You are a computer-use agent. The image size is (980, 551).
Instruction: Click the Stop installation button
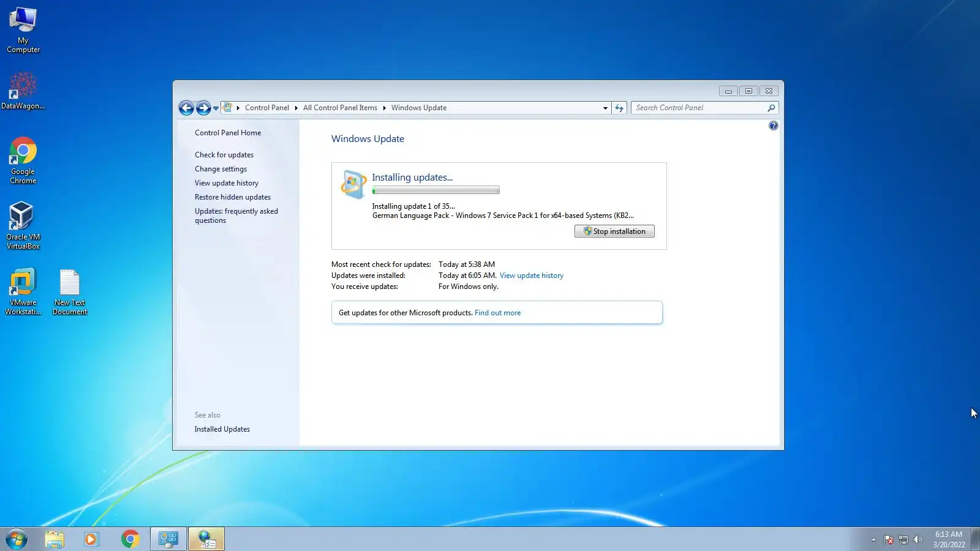tap(614, 231)
